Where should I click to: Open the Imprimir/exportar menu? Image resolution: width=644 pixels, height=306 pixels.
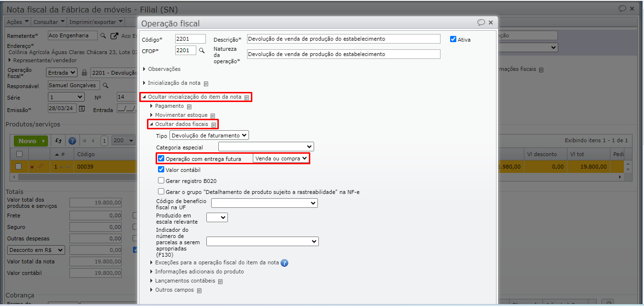click(x=96, y=22)
